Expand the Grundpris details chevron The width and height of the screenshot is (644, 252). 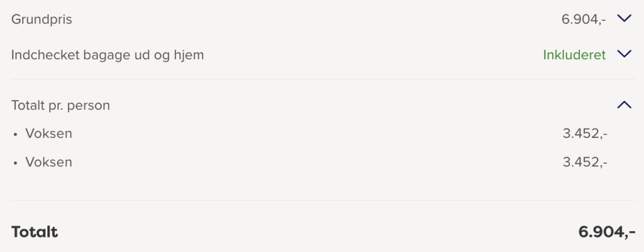pos(624,18)
